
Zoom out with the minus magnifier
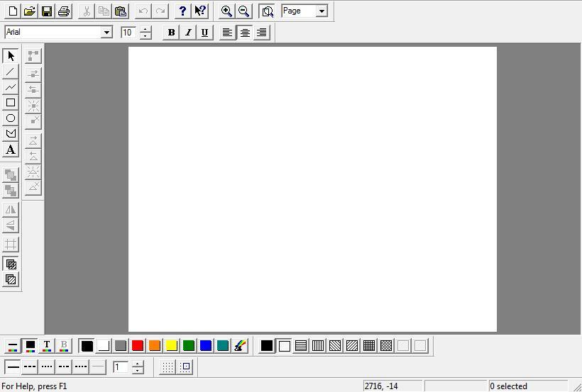click(243, 11)
